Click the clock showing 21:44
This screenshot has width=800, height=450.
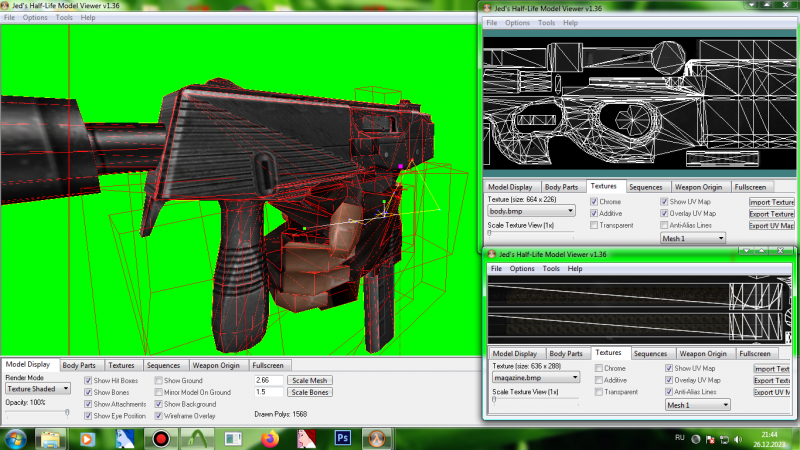coord(769,435)
